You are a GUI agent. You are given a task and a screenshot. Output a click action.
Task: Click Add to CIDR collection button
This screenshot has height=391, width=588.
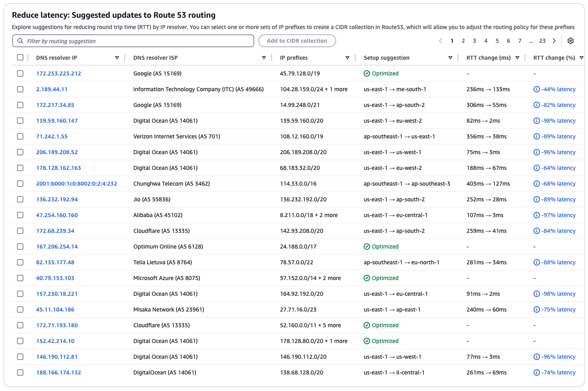297,41
